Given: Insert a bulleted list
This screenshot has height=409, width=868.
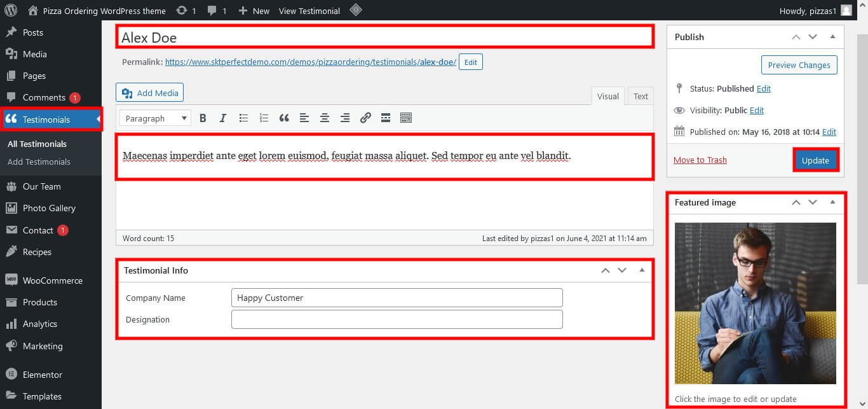Looking at the screenshot, I should [x=243, y=118].
